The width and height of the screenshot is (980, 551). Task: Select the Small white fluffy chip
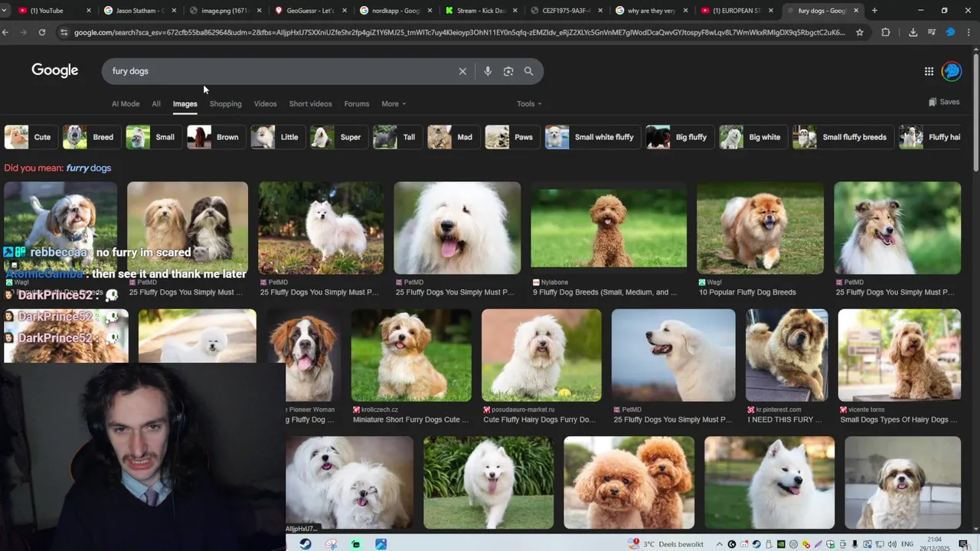point(592,137)
